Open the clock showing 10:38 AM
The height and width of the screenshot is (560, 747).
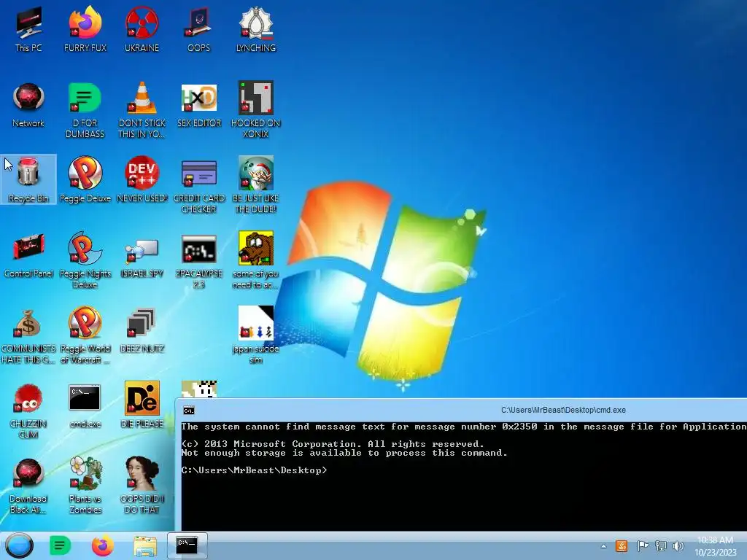715,546
